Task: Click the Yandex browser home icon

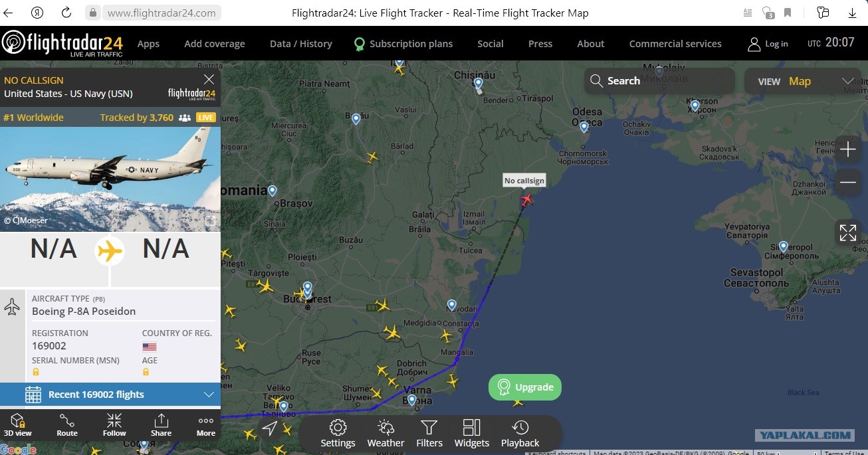Action: click(x=38, y=13)
